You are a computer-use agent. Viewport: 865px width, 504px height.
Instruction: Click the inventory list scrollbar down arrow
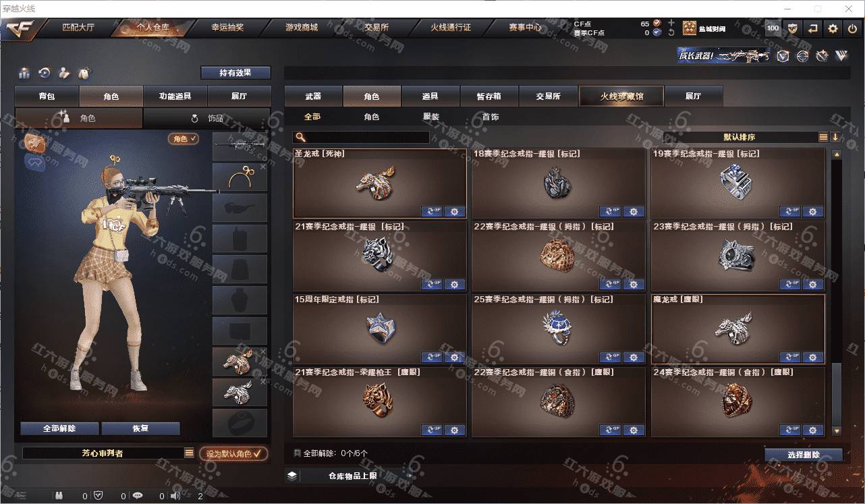(837, 430)
